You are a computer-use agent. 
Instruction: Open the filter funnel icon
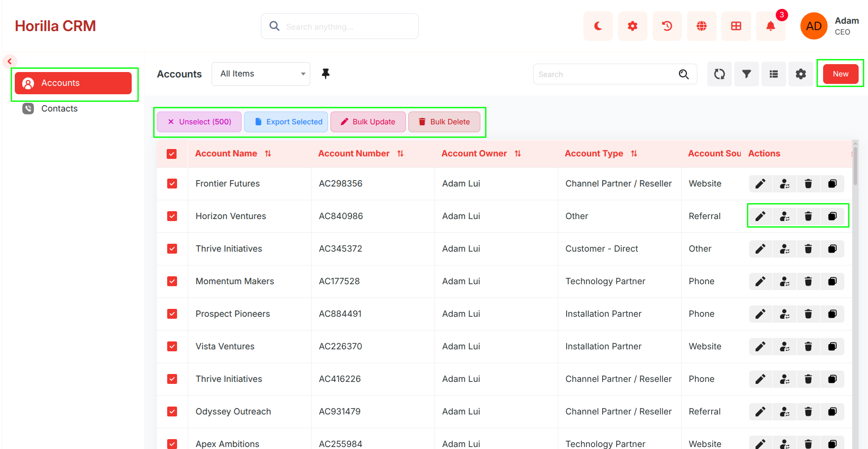tap(747, 74)
